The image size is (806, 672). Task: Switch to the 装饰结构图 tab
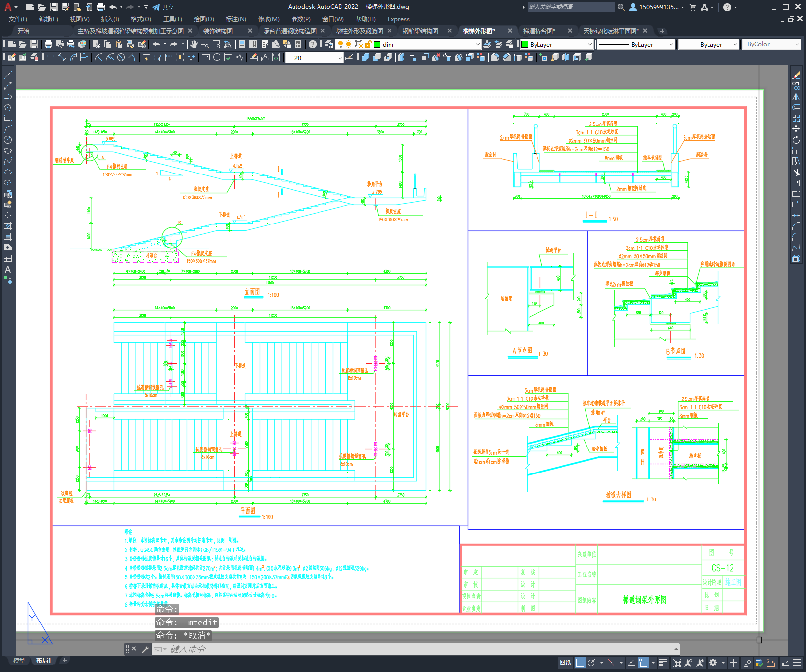tap(218, 31)
